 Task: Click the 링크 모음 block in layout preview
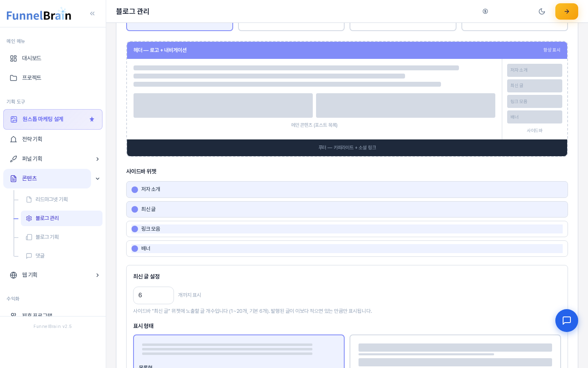pos(535,101)
